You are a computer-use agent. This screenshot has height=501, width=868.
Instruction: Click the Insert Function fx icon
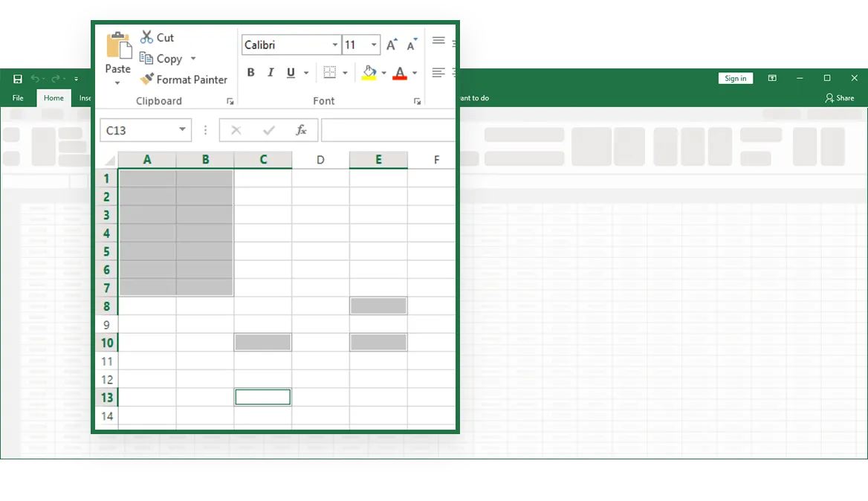click(301, 130)
